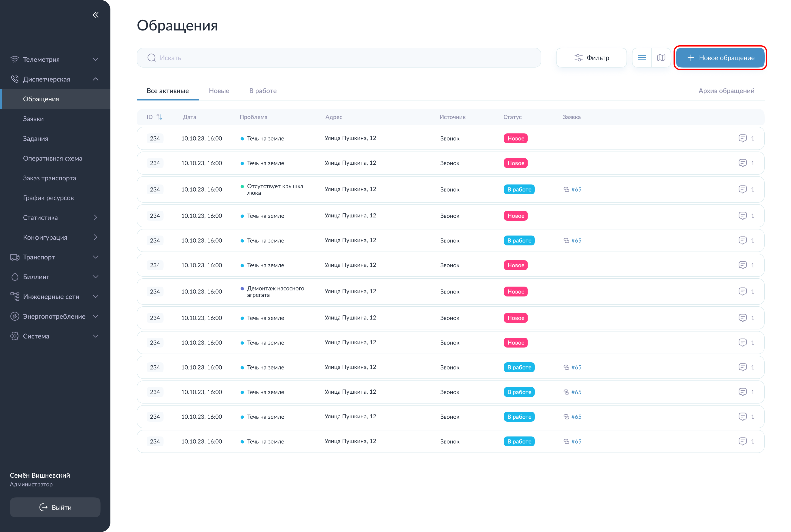Image resolution: width=791 pixels, height=532 pixels.
Task: Click the Телеметрия wifi icon
Action: pos(15,59)
